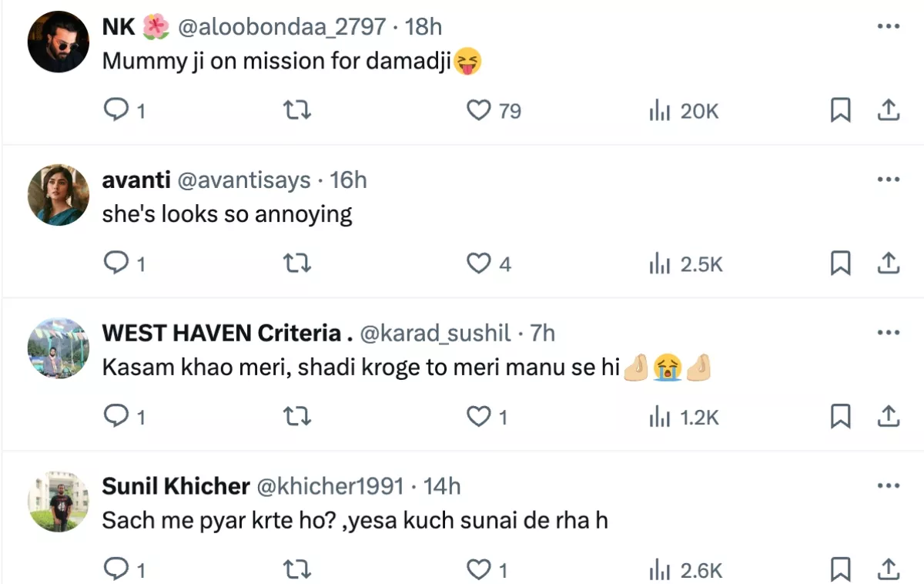Like NK's tweet with 79 likes
The height and width of the screenshot is (584, 924).
479,111
